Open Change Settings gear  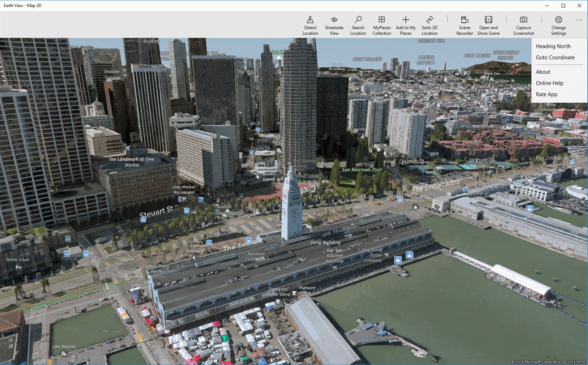[559, 20]
